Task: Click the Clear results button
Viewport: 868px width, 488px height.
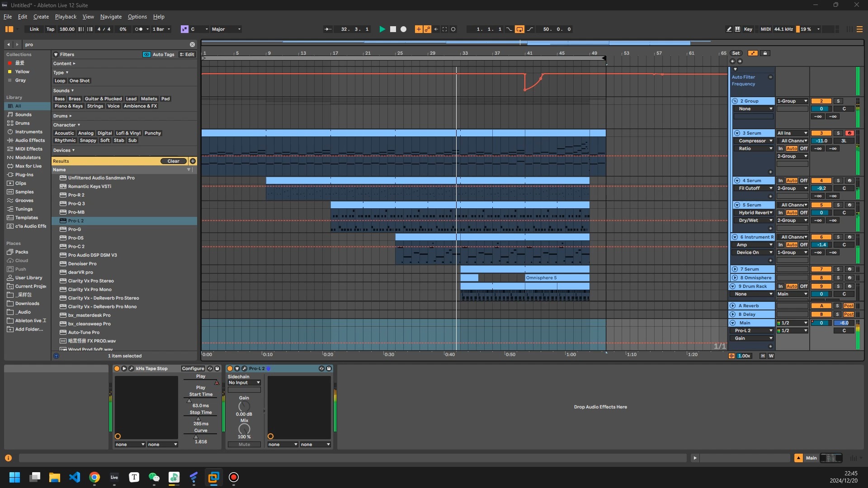Action: pos(174,161)
